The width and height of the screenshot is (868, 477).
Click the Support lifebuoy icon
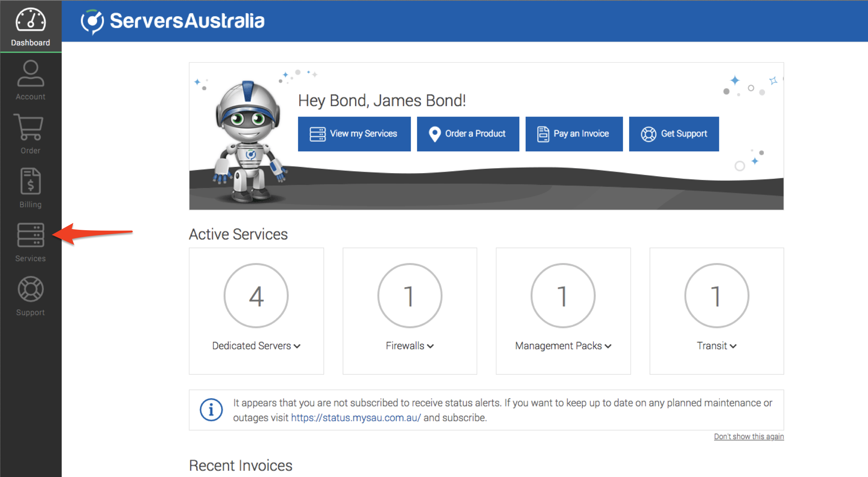coord(31,289)
